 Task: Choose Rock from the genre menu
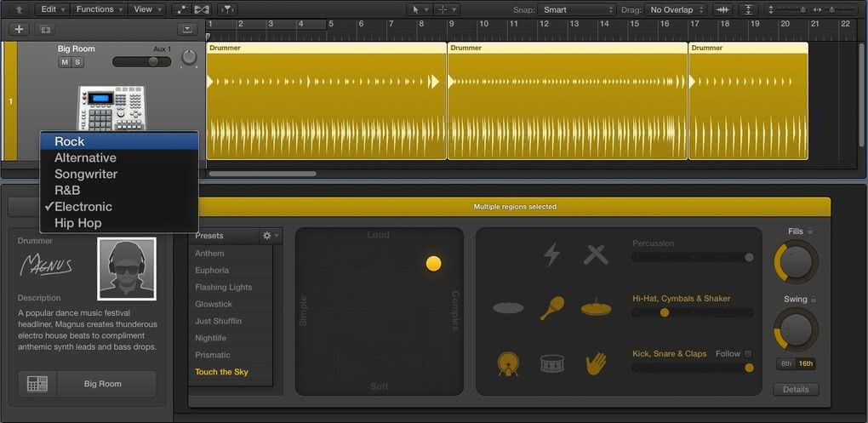(119, 141)
